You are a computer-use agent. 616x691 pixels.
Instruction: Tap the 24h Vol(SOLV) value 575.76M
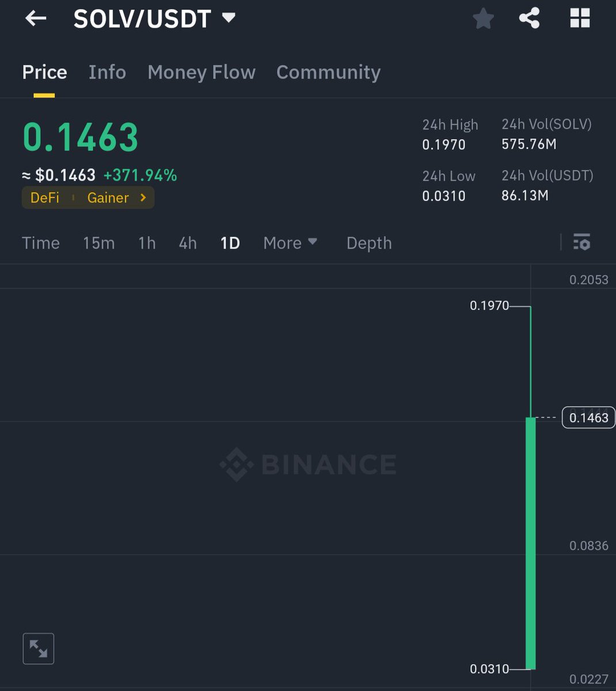click(x=529, y=144)
